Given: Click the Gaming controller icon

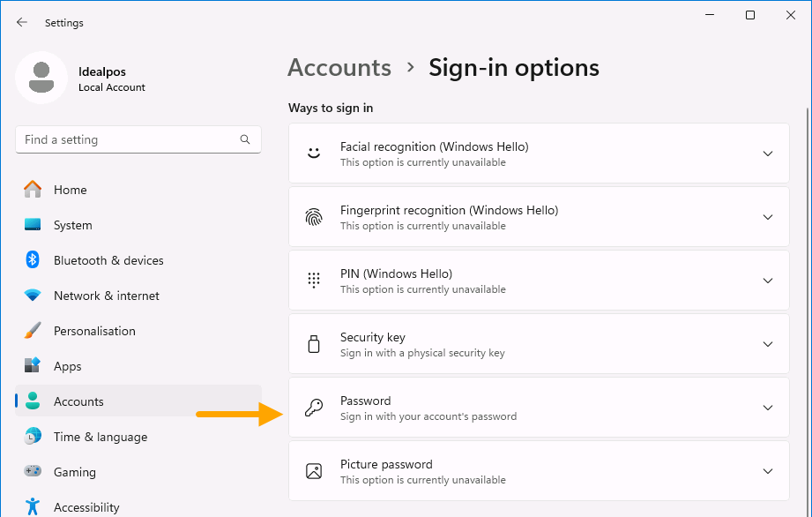Looking at the screenshot, I should pos(33,471).
